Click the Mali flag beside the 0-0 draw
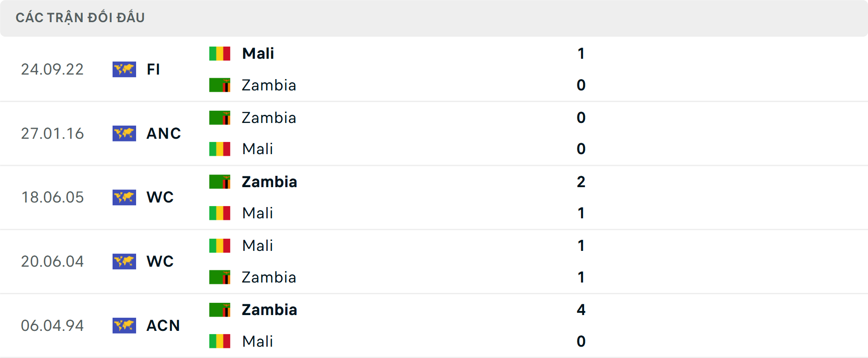The width and height of the screenshot is (868, 358). coord(220,149)
